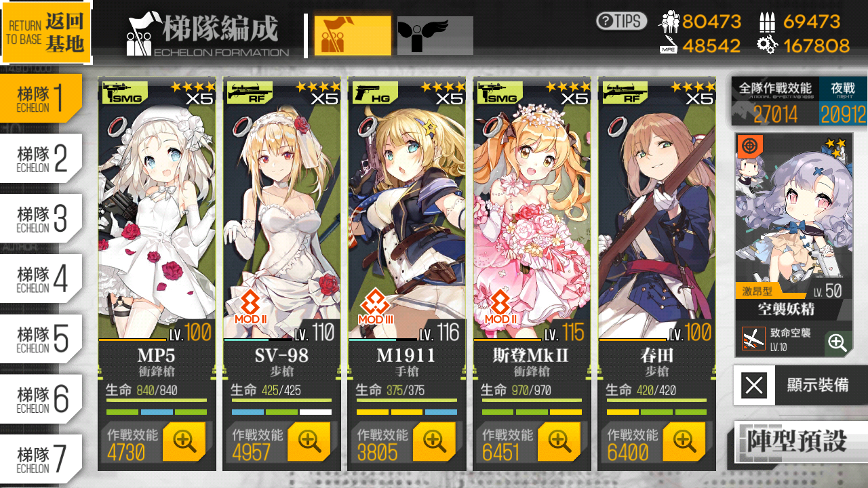Viewport: 868px width, 488px height.
Task: Open the 陣型預設 formation presets
Action: pyautogui.click(x=802, y=441)
